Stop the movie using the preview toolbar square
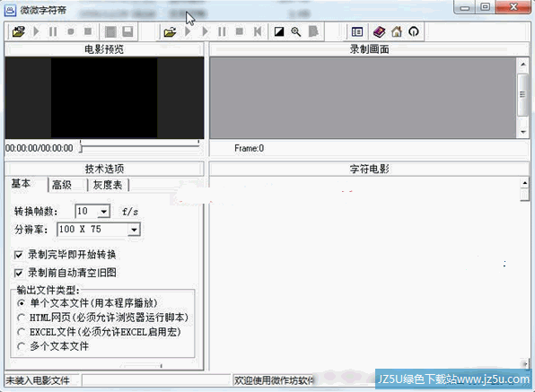Screen dimensions: 535x392 (88, 31)
